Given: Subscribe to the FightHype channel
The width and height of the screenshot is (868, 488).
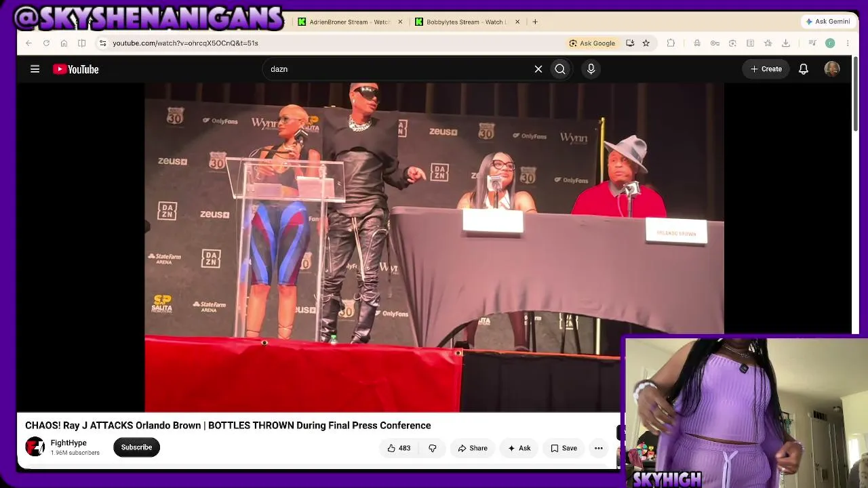Looking at the screenshot, I should tap(136, 447).
